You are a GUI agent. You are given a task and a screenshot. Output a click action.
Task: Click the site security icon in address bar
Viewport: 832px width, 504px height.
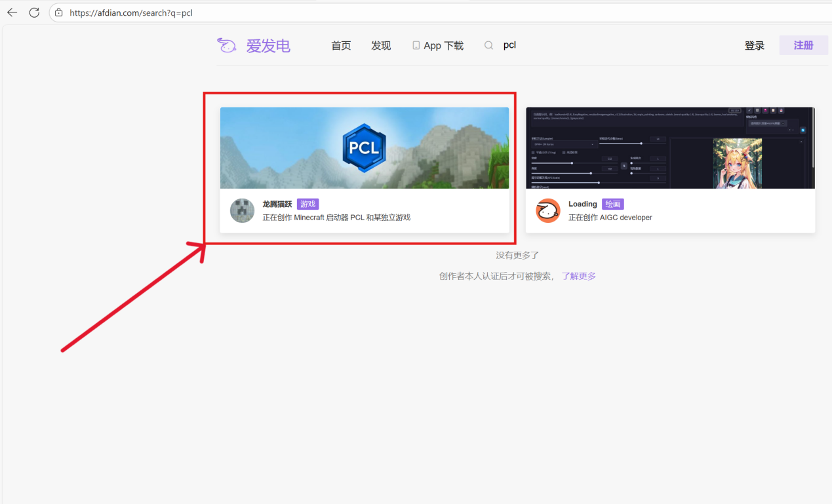(58, 12)
